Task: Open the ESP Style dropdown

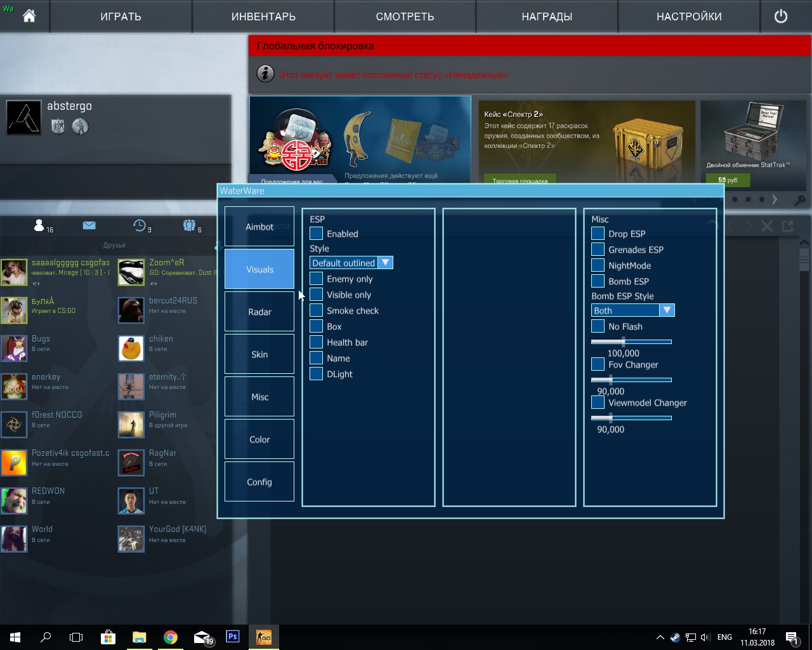Action: click(x=351, y=263)
